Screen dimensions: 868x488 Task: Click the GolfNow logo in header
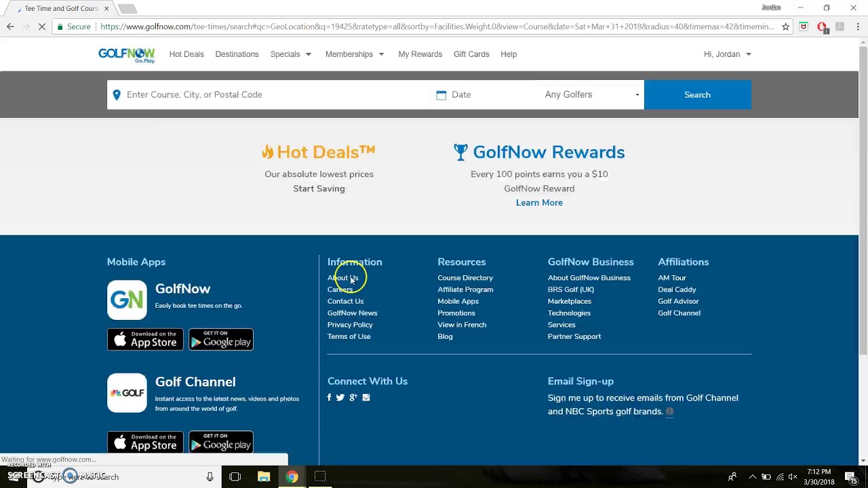pos(127,55)
